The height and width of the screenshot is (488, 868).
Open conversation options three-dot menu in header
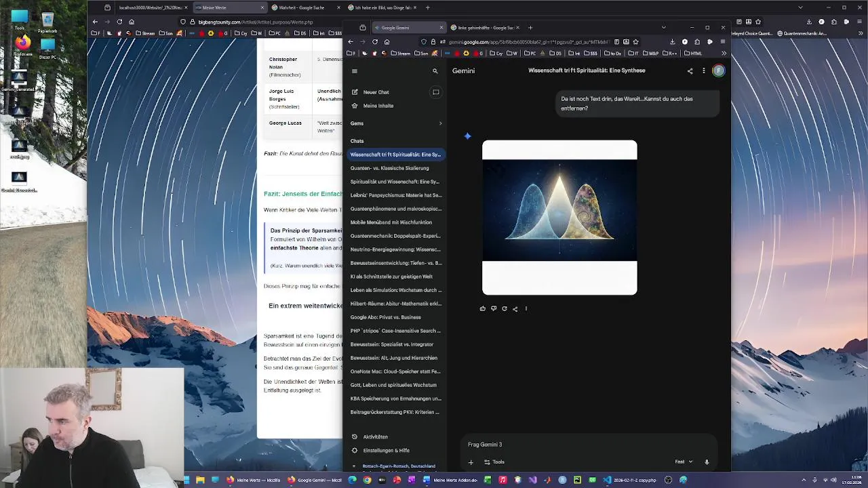point(703,70)
